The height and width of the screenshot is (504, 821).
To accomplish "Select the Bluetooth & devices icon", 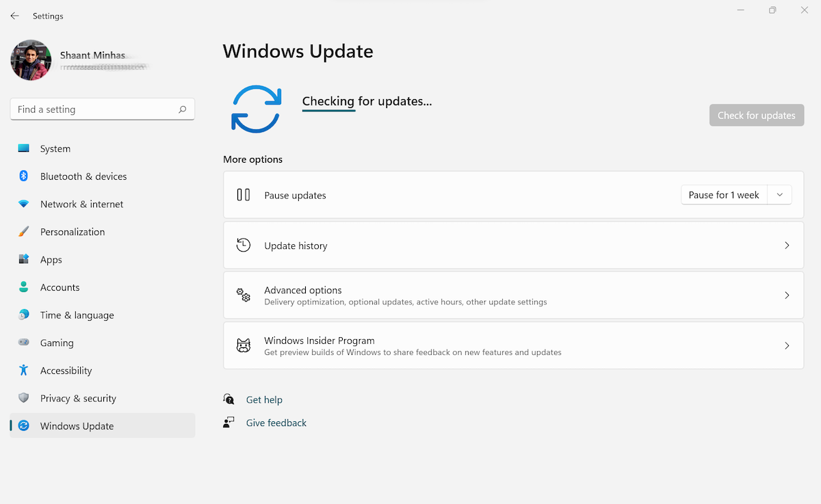I will click(23, 176).
